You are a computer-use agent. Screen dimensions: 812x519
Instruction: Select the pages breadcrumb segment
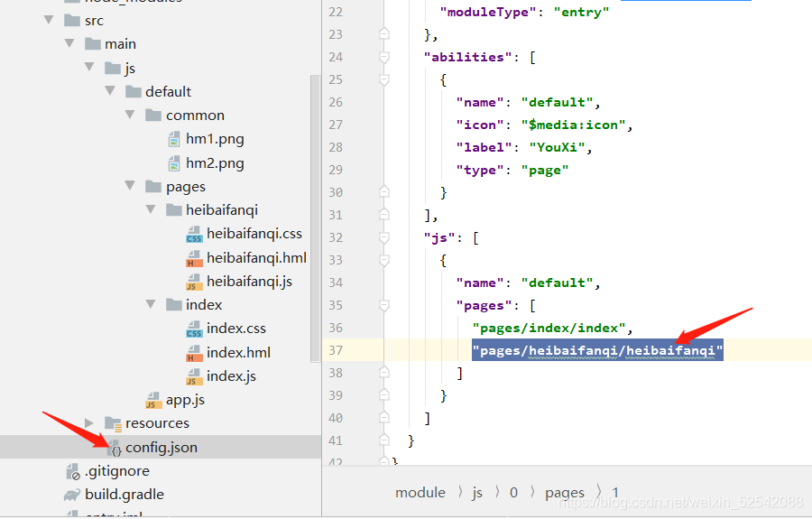coord(565,493)
